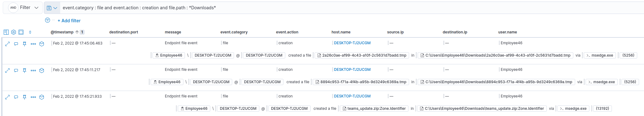Add a note to the 17:45:11.217 event

point(16,71)
